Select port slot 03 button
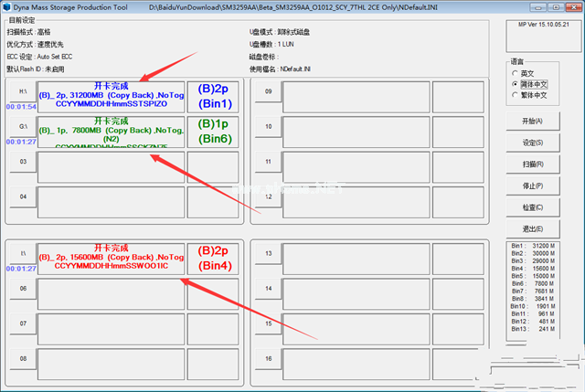585x392 pixels. [22, 161]
